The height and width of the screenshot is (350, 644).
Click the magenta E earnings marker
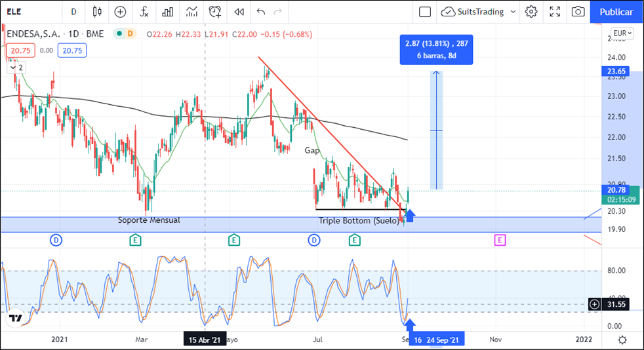click(x=500, y=241)
